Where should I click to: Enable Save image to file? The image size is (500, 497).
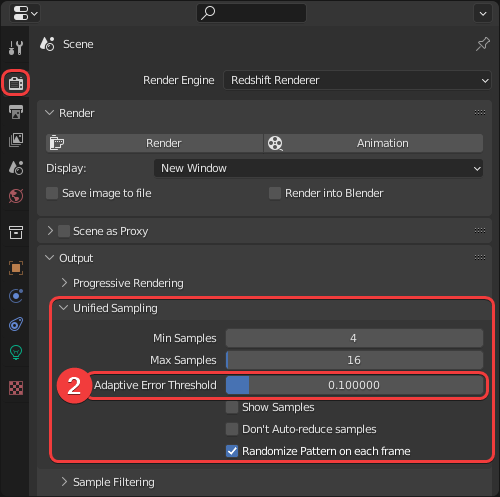(x=52, y=193)
